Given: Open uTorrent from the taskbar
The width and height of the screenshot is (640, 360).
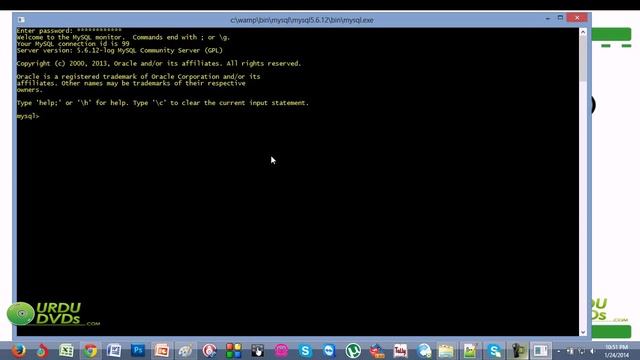Looking at the screenshot, I should (353, 351).
